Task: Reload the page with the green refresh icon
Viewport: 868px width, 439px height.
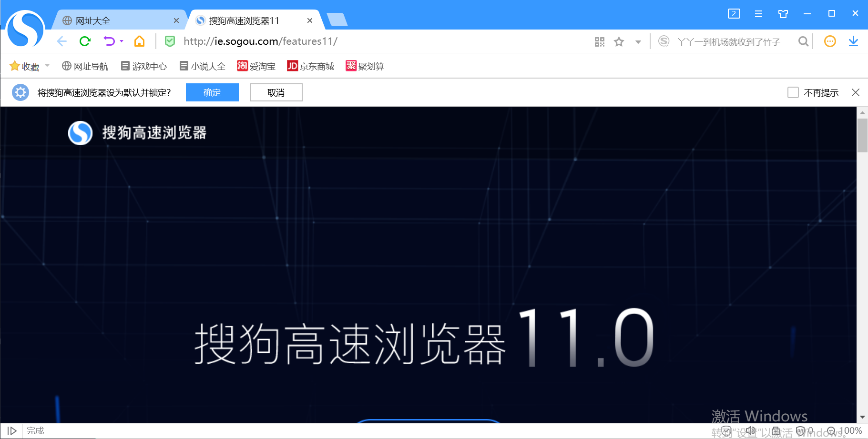Action: pos(85,41)
